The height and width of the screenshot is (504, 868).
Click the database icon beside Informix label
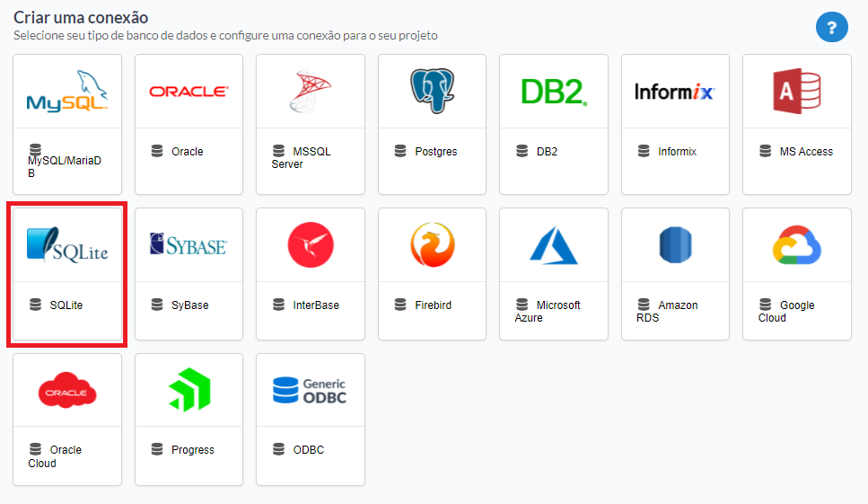pos(644,151)
